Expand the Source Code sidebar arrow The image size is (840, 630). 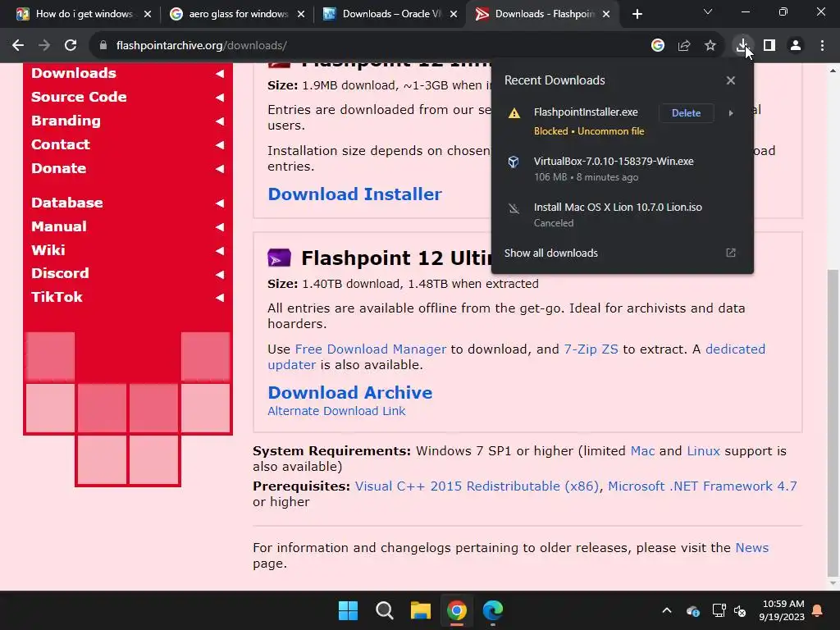(x=220, y=98)
